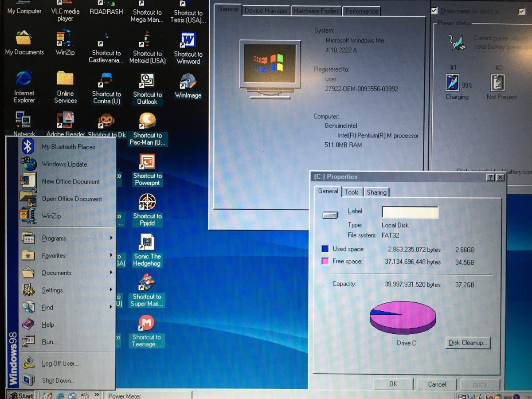Image resolution: width=532 pixels, height=399 pixels.
Task: Select Shortcut to Teenage icon
Action: click(147, 331)
